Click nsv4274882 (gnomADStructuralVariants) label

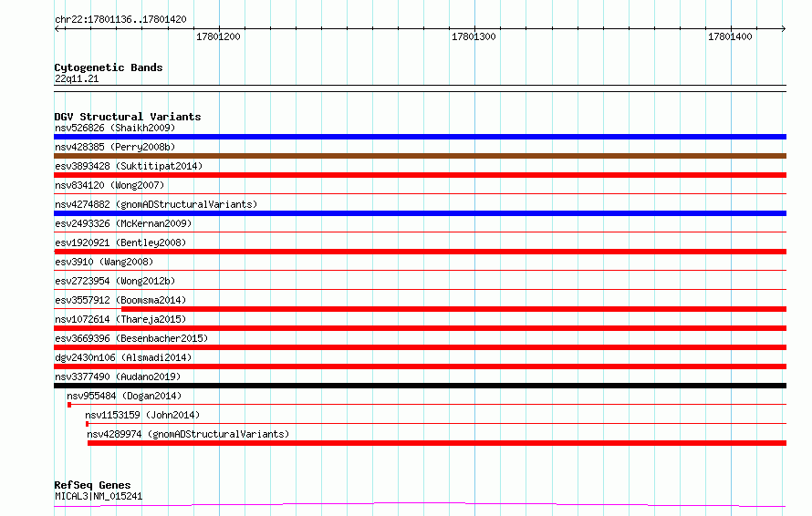[156, 204]
